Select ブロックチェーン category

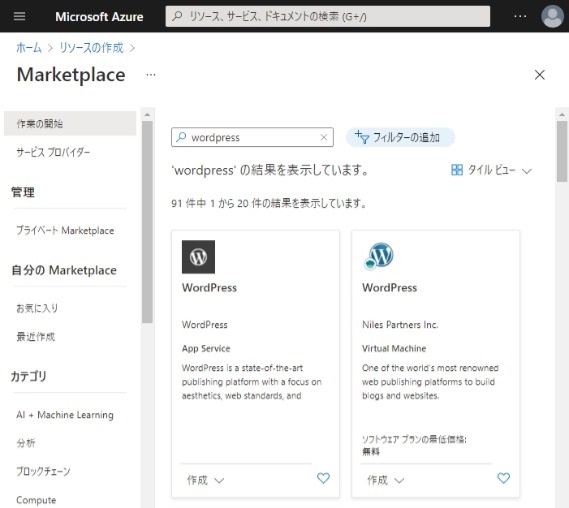point(43,471)
